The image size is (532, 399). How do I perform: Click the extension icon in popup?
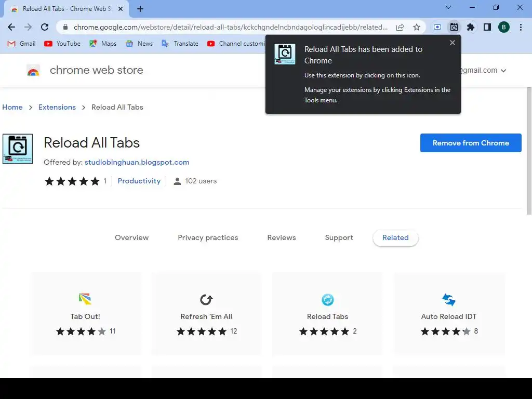[285, 54]
